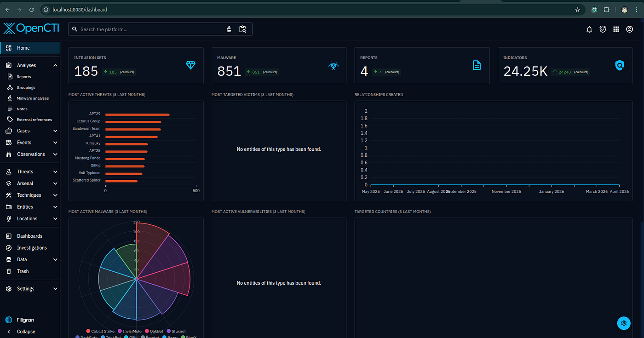644x338 pixels.
Task: Open Trash in the sidebar
Action: coord(30,271)
